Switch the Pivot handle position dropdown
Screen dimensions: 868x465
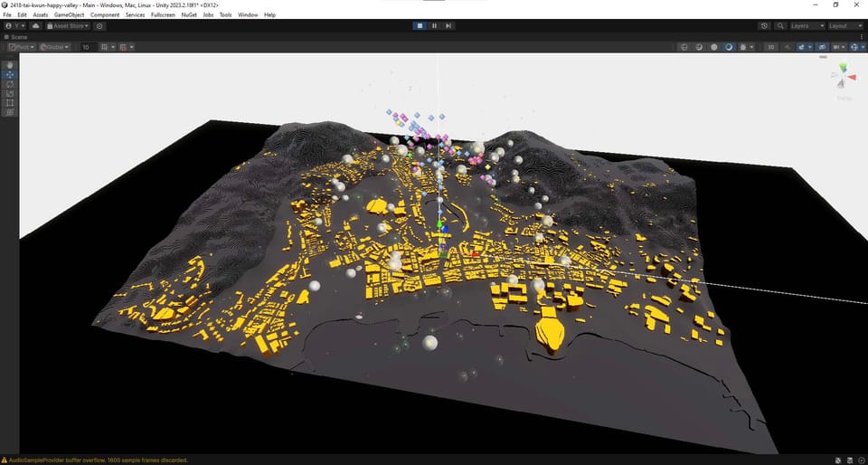click(x=22, y=47)
